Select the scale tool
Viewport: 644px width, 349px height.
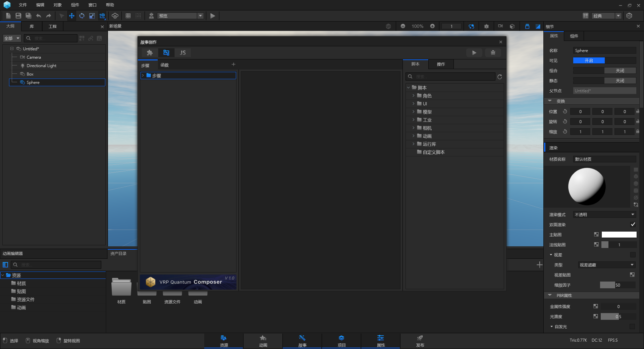click(x=92, y=16)
